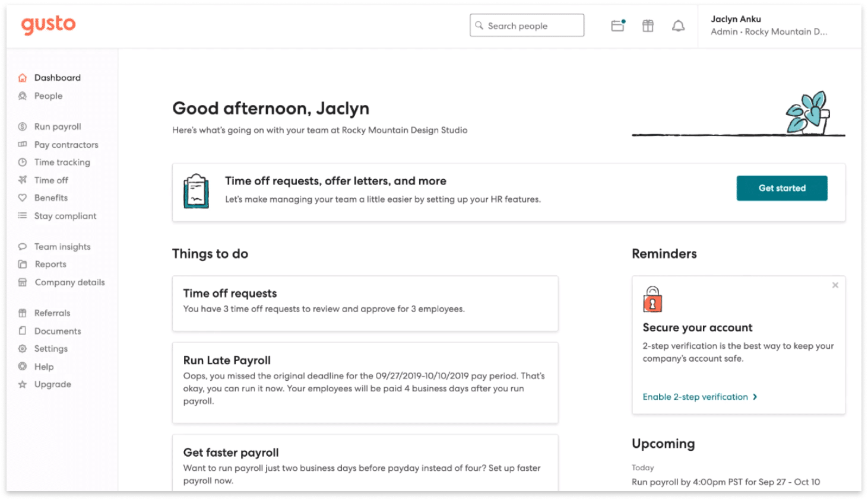Expand the Jaclyn Anku account menu

pos(770,25)
